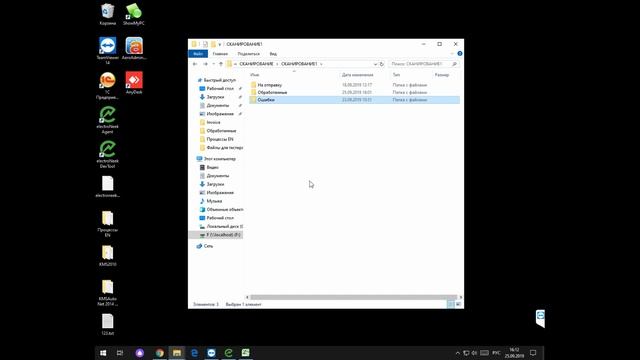Launch the AeroAdmin desktop shortcut

point(134,48)
